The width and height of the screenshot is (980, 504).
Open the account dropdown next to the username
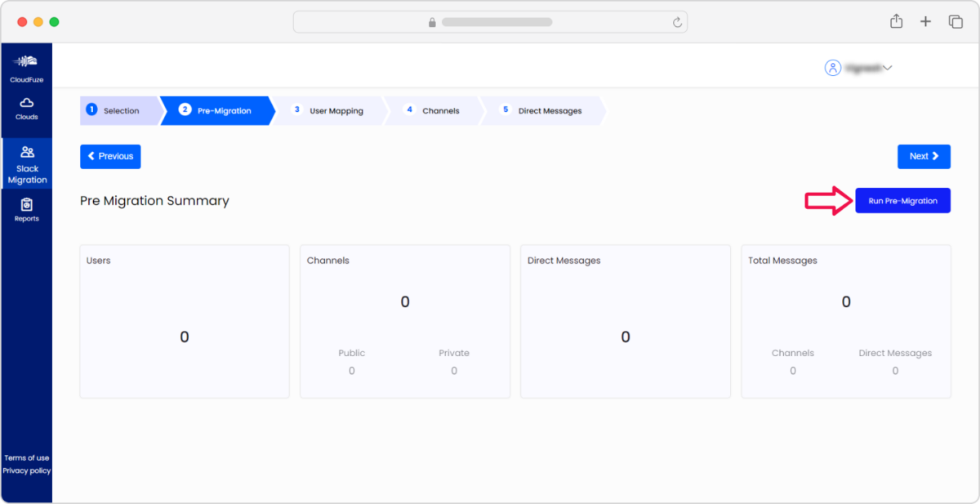click(888, 68)
